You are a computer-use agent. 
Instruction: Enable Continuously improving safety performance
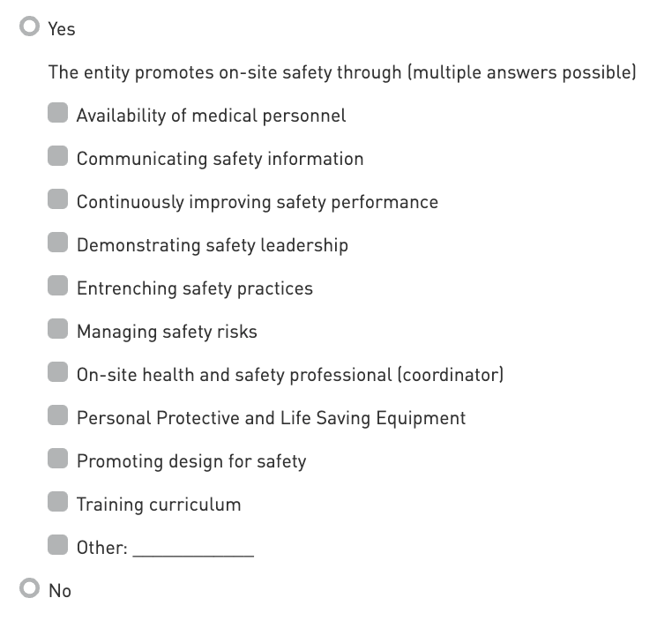point(58,199)
